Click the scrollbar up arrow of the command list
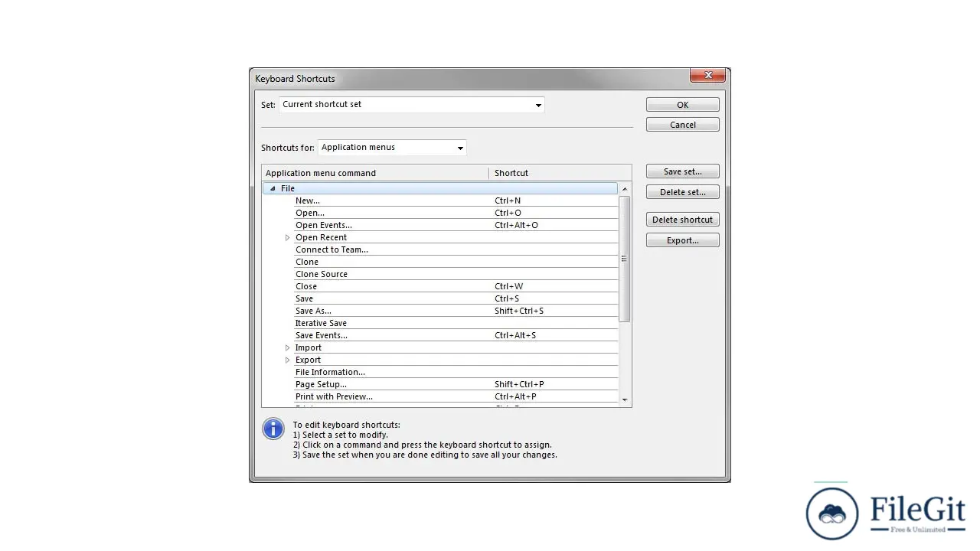The height and width of the screenshot is (551, 980). pyautogui.click(x=625, y=189)
